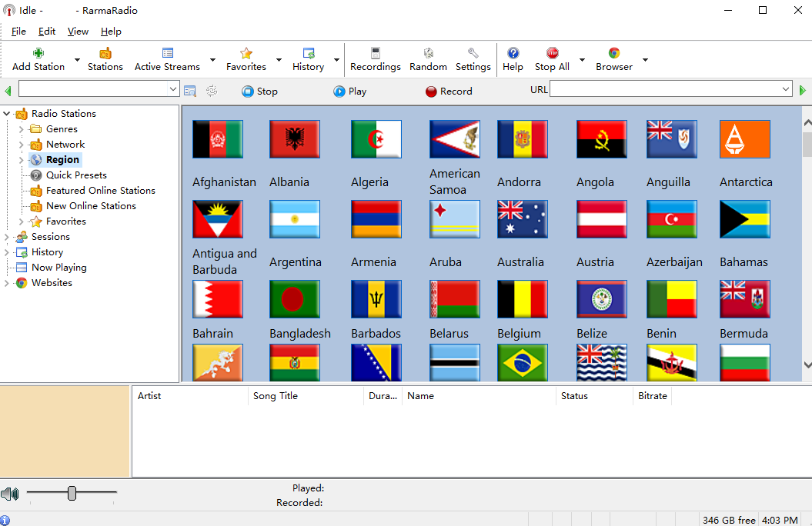This screenshot has width=812, height=526.
Task: Click the Stop All icon
Action: 552,54
